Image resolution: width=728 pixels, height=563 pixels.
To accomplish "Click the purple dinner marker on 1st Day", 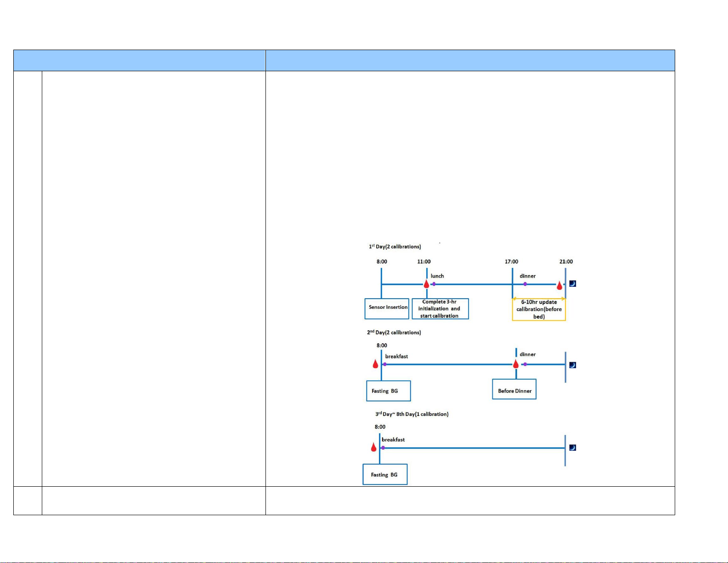I will pyautogui.click(x=525, y=284).
